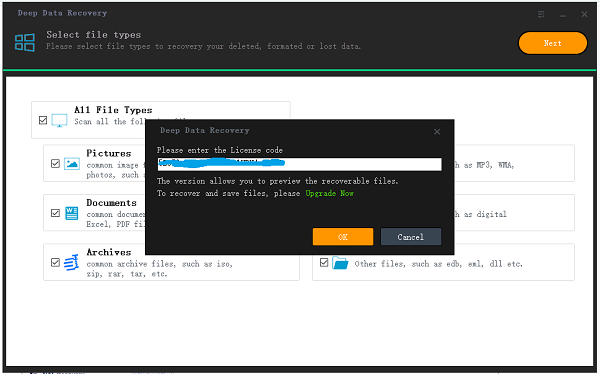Click the 'Select file types' header title
This screenshot has width=600, height=374.
[94, 35]
